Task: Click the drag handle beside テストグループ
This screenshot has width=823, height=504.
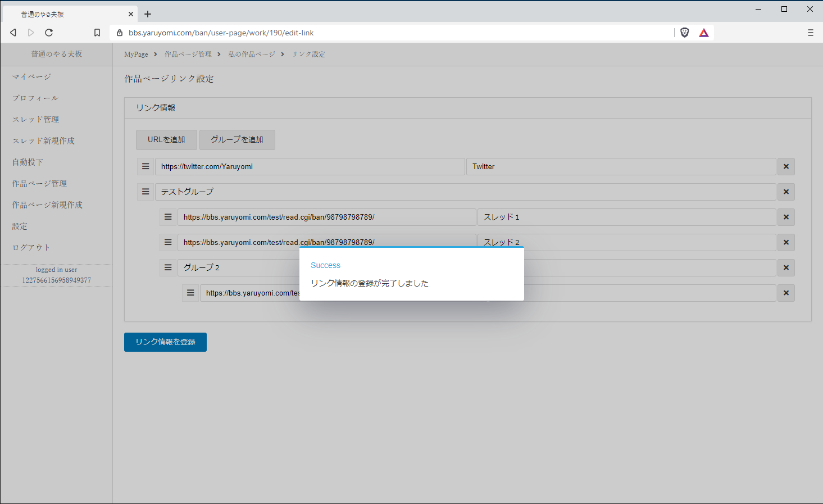Action: [x=145, y=192]
